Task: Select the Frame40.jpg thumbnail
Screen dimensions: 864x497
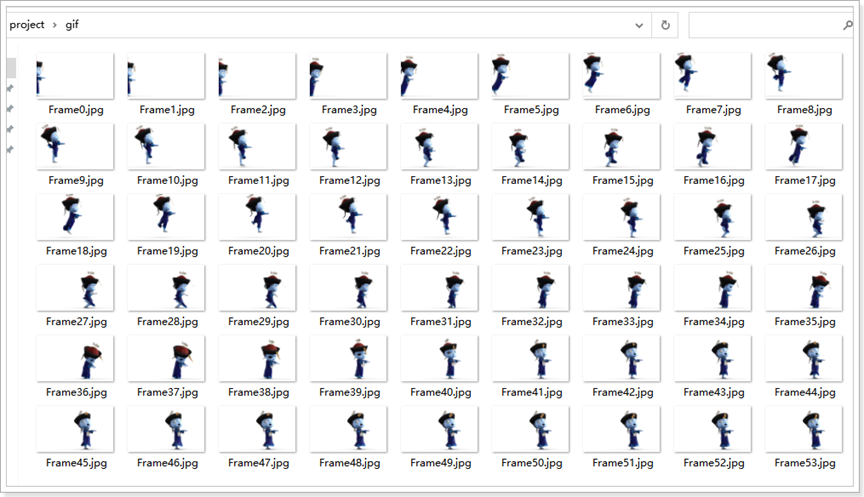Action: point(440,358)
